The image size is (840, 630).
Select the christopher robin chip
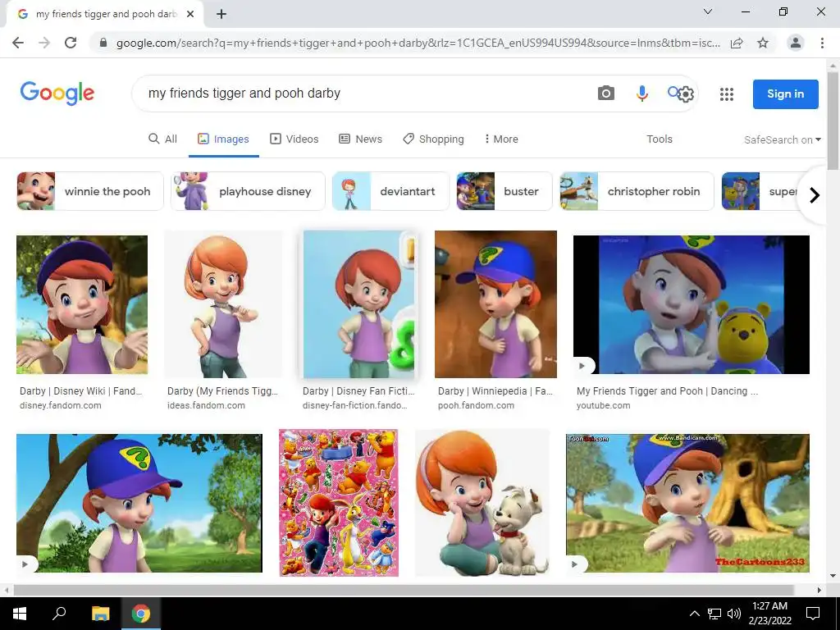click(637, 191)
